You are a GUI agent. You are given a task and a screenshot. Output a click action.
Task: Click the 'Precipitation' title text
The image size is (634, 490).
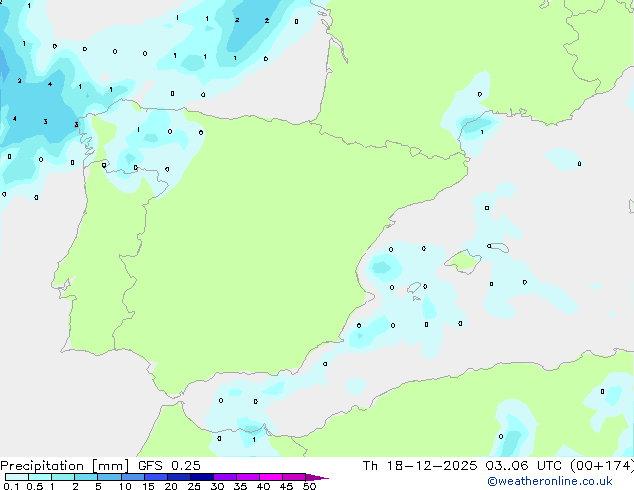point(42,466)
